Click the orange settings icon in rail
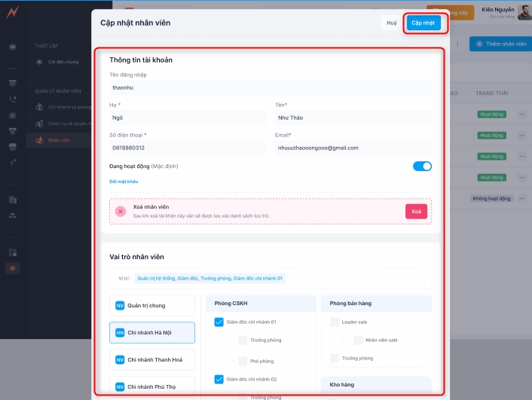 click(13, 268)
